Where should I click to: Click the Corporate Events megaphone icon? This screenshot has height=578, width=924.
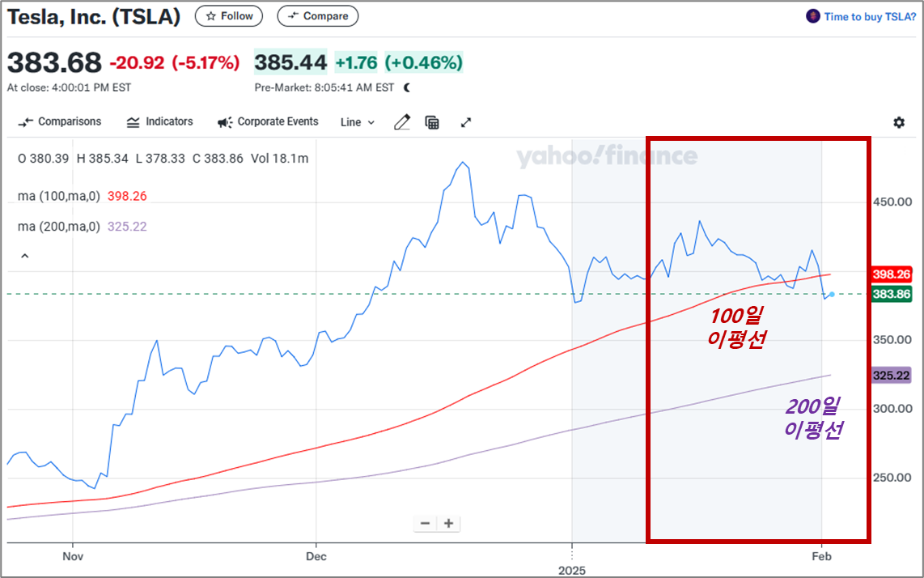click(224, 122)
